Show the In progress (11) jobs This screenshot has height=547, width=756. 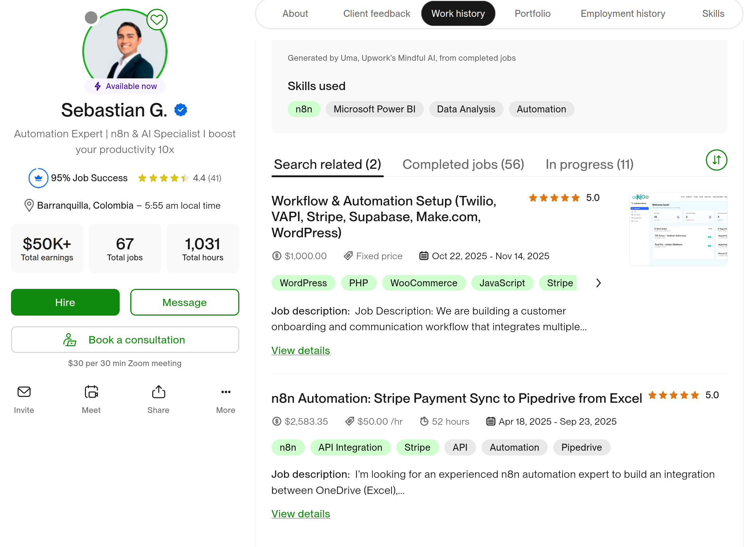point(589,164)
